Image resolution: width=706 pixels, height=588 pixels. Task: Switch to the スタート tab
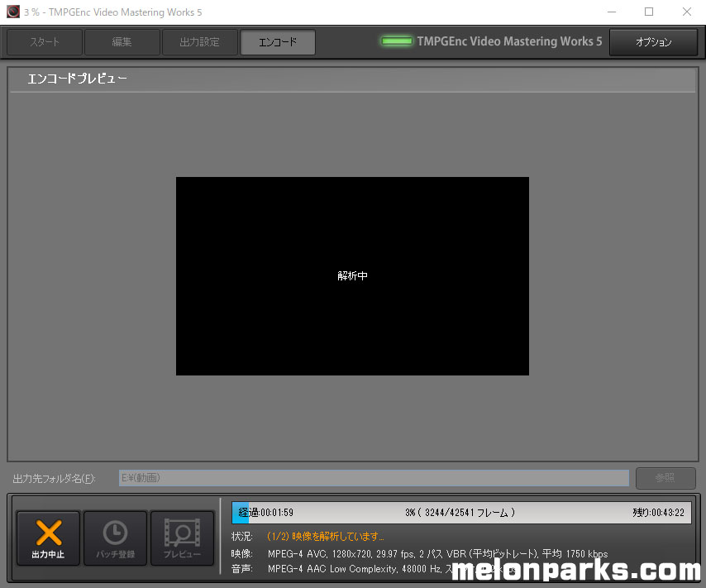pyautogui.click(x=45, y=42)
